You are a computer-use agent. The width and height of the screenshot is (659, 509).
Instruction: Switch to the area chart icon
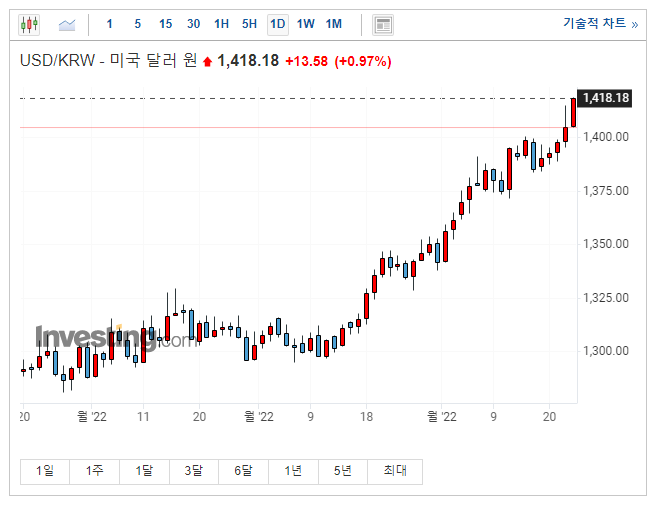click(67, 25)
